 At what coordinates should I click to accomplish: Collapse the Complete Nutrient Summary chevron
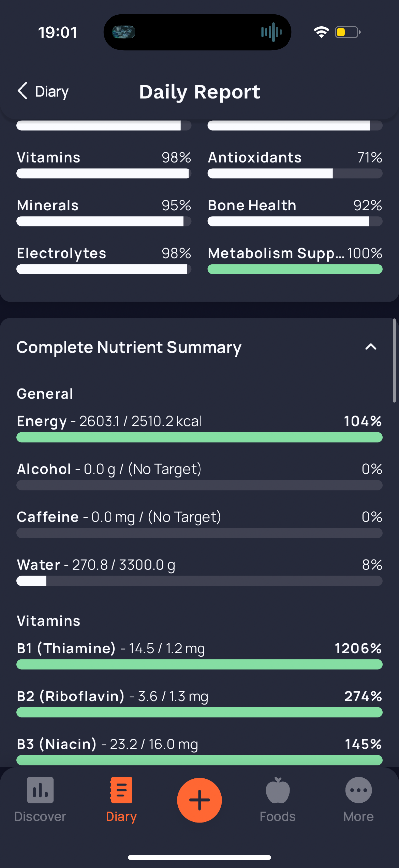coord(371,347)
